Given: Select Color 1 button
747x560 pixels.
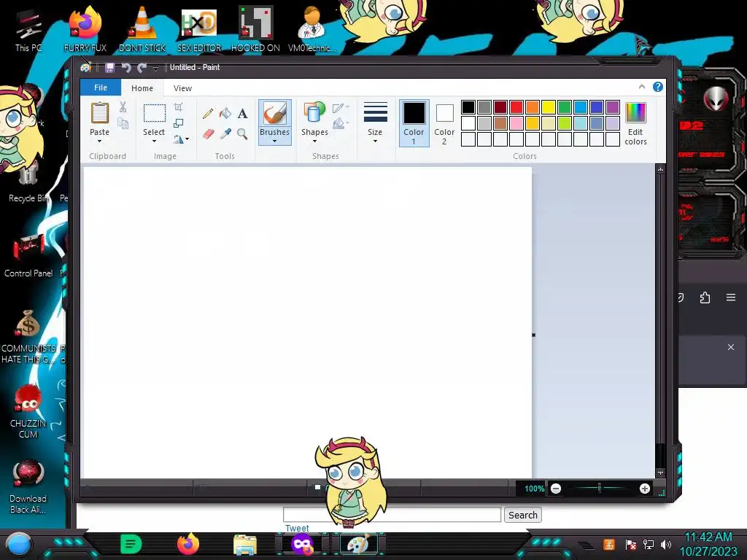Looking at the screenshot, I should pyautogui.click(x=414, y=122).
